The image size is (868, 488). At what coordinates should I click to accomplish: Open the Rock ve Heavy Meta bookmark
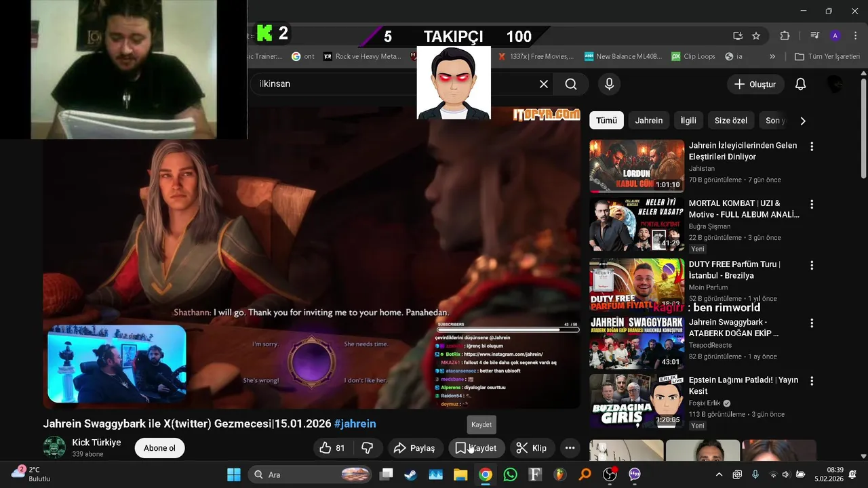click(363, 56)
